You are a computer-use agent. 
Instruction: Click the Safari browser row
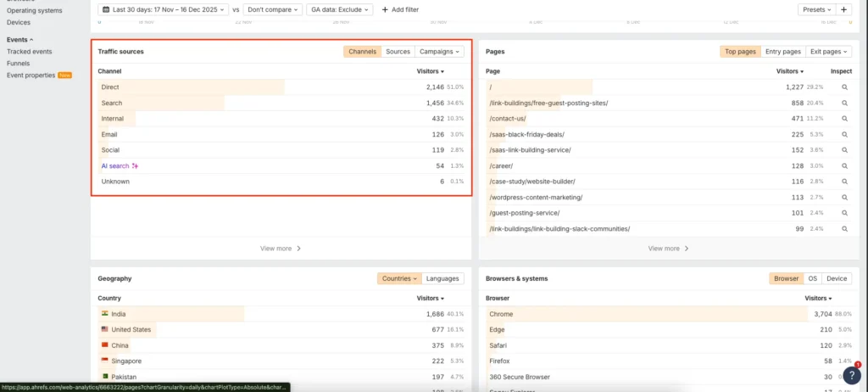pos(669,345)
